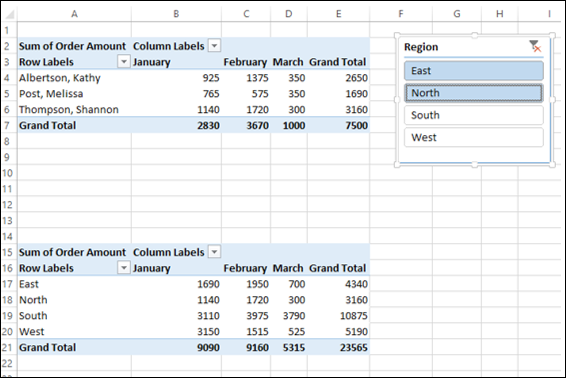Select column F header
The image size is (566, 378).
[x=401, y=14]
